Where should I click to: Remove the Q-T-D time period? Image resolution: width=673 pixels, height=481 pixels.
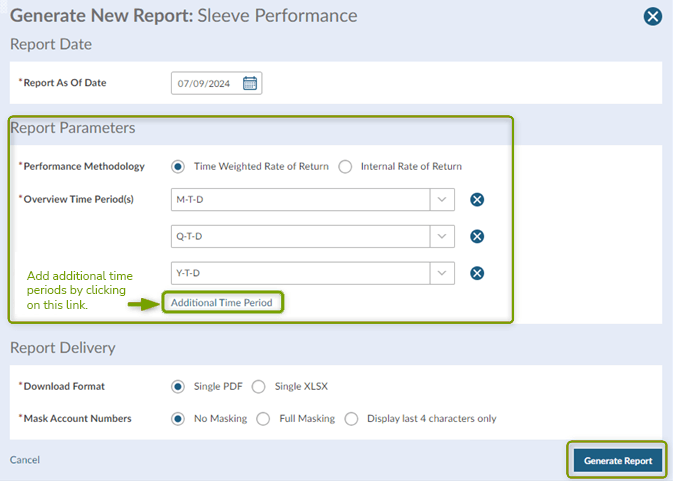(x=477, y=237)
